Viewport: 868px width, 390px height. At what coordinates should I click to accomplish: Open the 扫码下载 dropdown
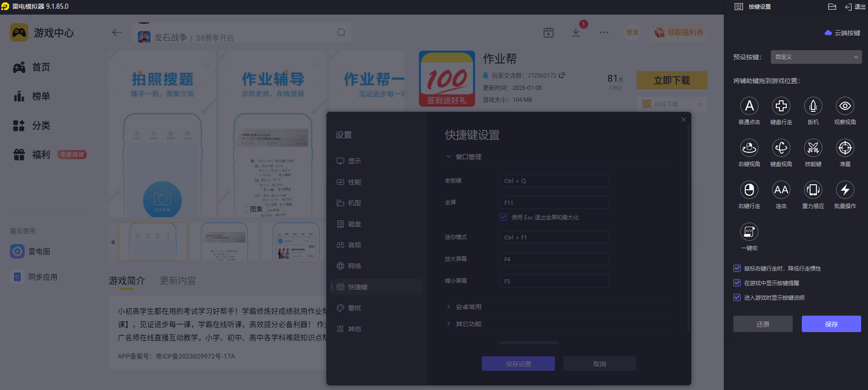coord(672,104)
